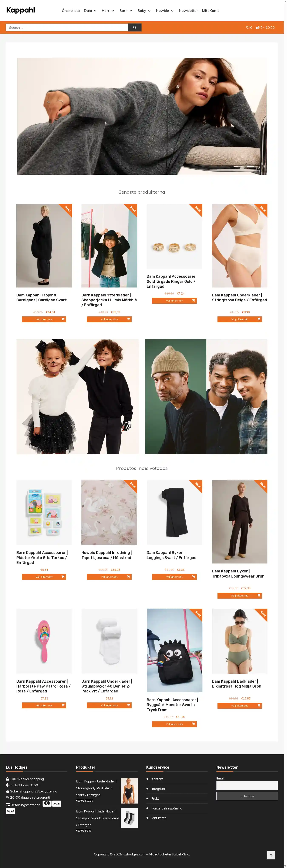Image resolution: width=287 pixels, height=868 pixels.
Task: Click the Search text field
Action: pyautogui.click(x=67, y=28)
